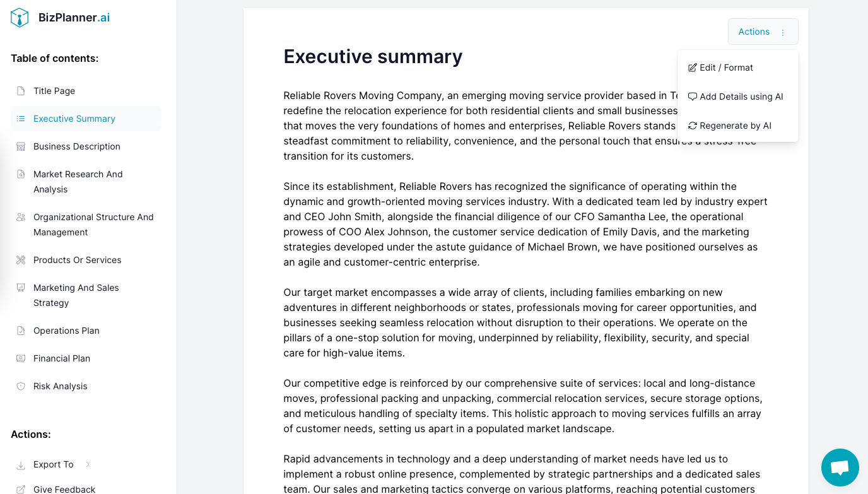Expand the Export To submenu chevron

[88, 464]
